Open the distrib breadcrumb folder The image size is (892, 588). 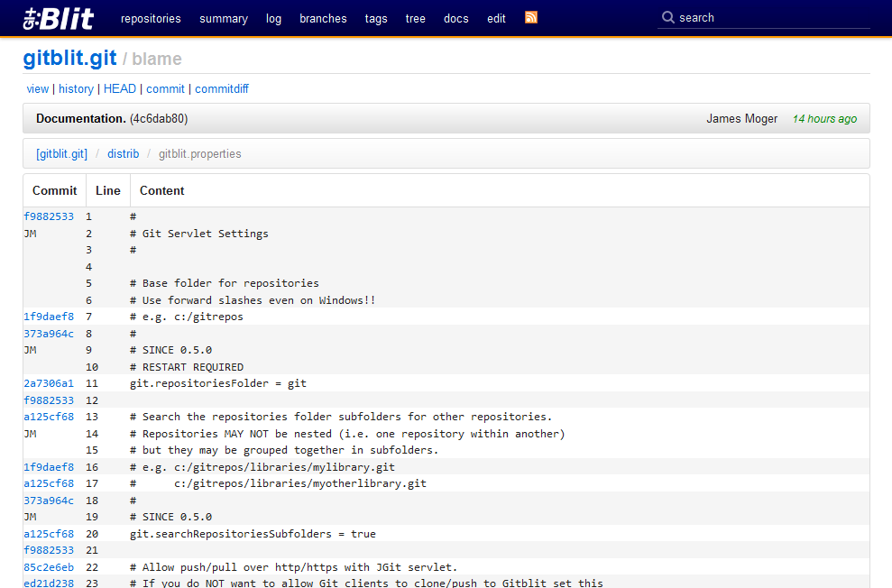click(x=124, y=153)
